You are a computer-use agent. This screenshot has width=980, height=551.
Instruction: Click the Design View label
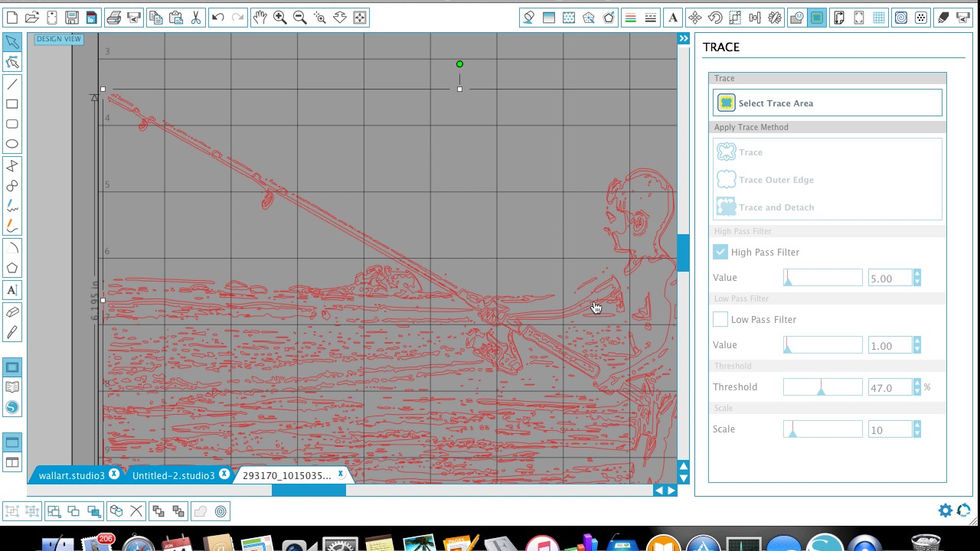coord(58,39)
